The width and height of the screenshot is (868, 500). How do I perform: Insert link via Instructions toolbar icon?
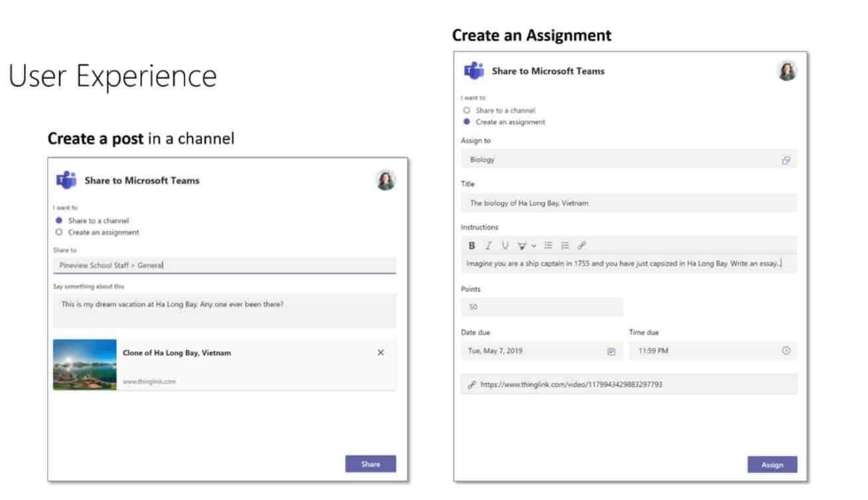(x=582, y=246)
